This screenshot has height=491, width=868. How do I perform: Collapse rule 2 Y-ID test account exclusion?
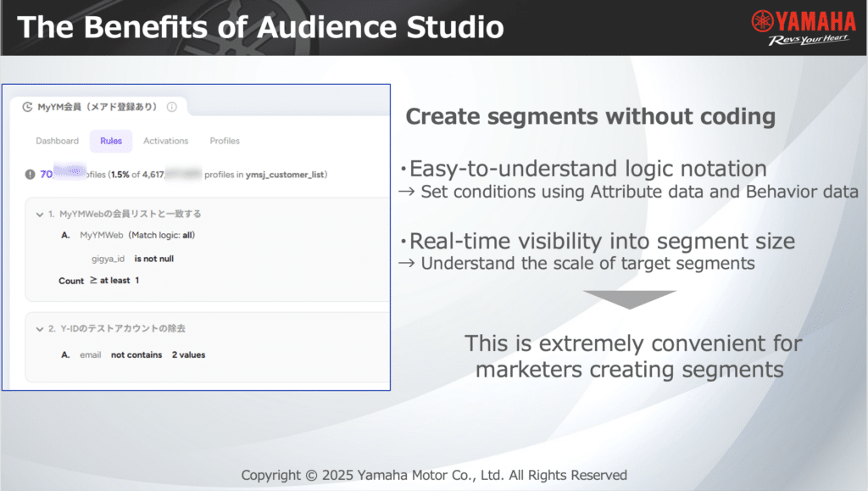pos(39,328)
